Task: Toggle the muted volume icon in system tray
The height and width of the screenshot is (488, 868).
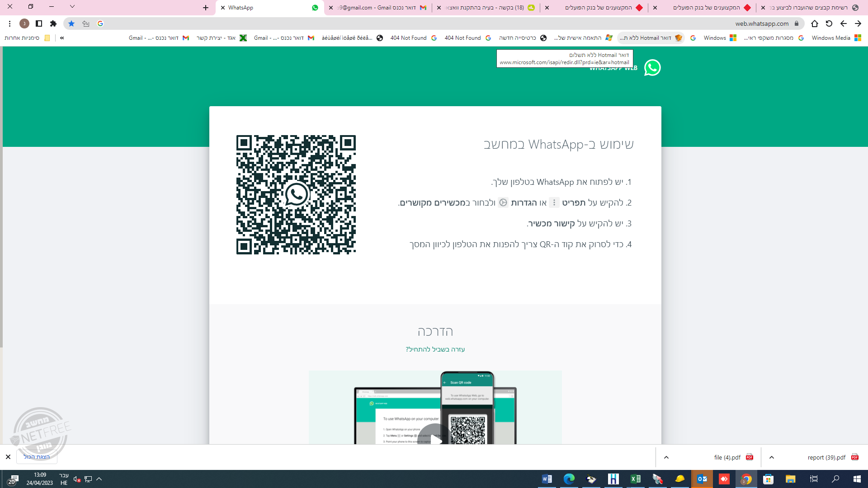Action: (77, 479)
